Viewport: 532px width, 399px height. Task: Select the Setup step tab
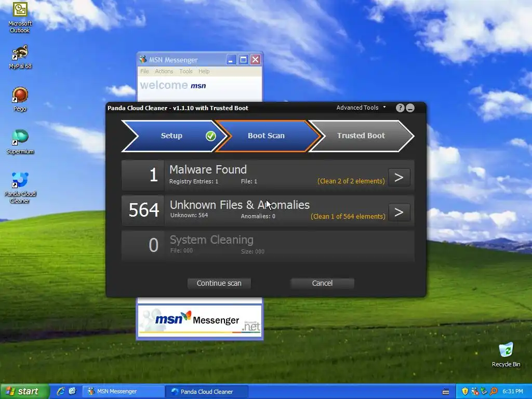(171, 136)
